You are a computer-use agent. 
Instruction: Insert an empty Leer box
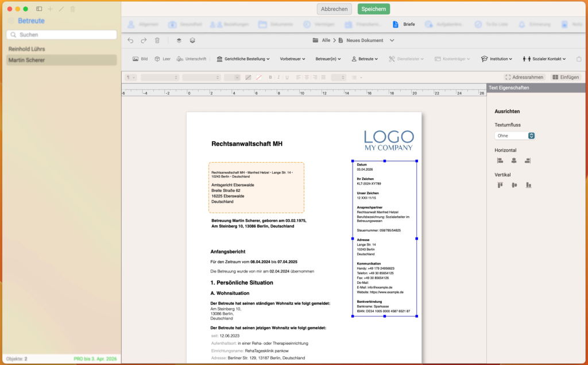(163, 59)
